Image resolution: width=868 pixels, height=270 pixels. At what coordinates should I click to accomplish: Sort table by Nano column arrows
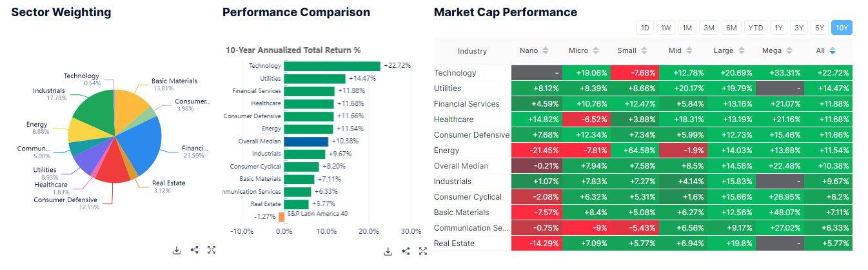coord(546,51)
